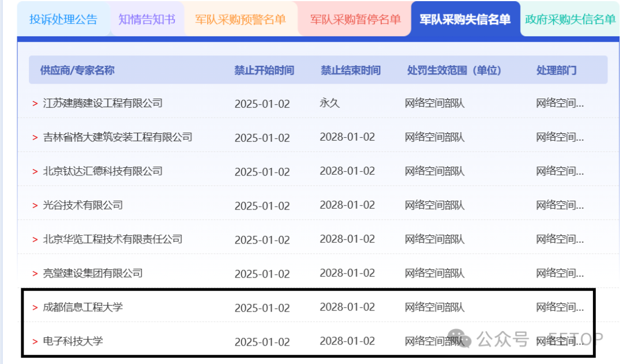Click red arrow beside 吉林省格大建筑安装工程有限公司
The height and width of the screenshot is (364, 623).
pos(35,137)
